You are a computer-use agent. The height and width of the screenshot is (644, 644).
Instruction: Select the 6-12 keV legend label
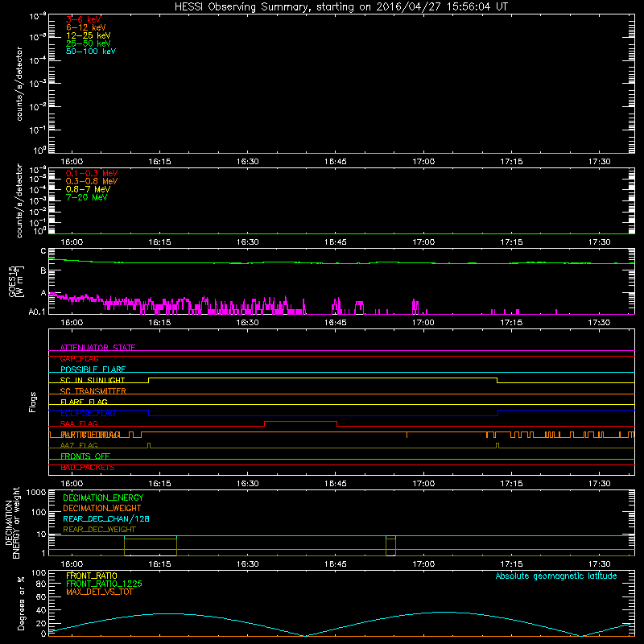point(86,27)
